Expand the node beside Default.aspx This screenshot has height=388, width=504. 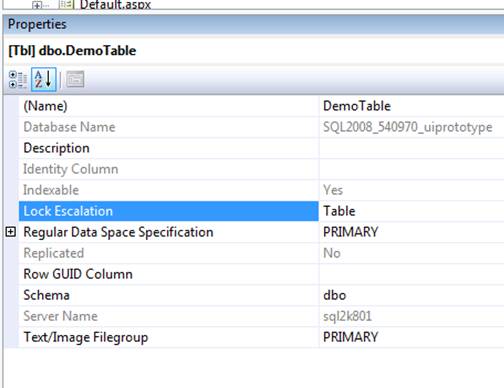coord(37,5)
